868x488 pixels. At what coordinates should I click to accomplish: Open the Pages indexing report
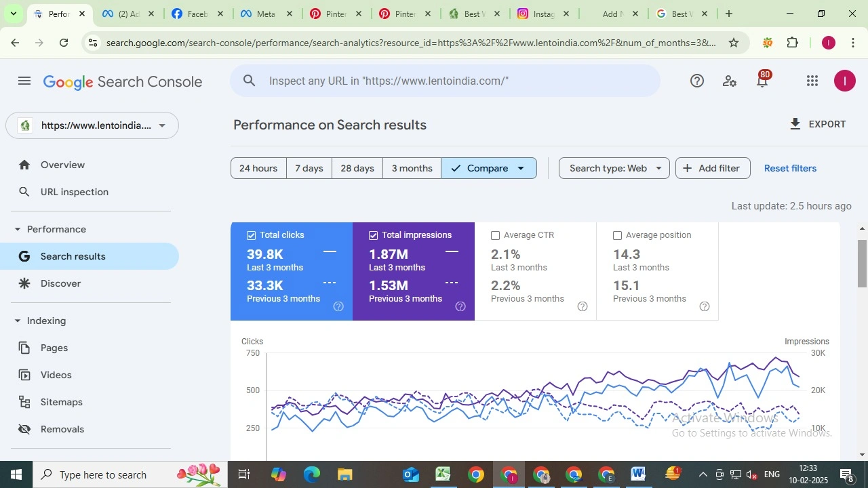54,348
